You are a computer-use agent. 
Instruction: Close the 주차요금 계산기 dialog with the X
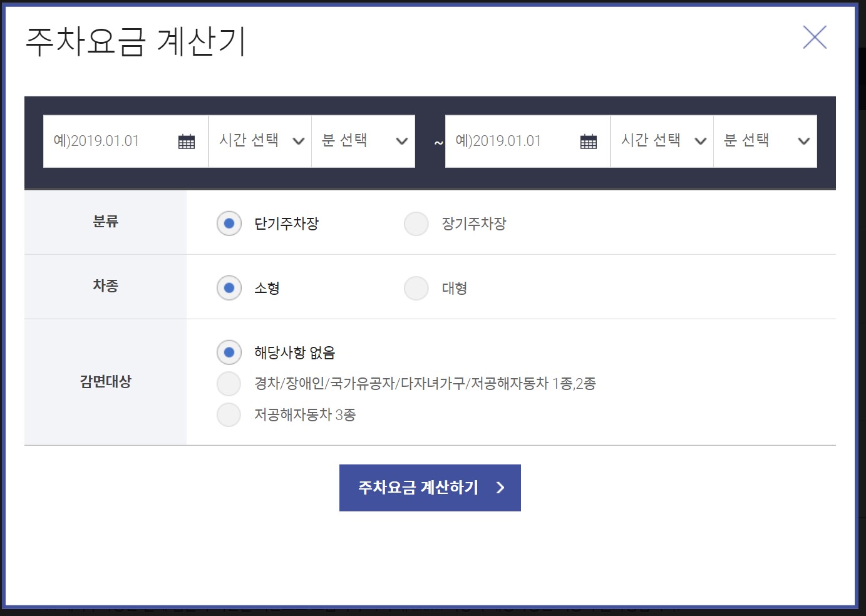coord(815,37)
